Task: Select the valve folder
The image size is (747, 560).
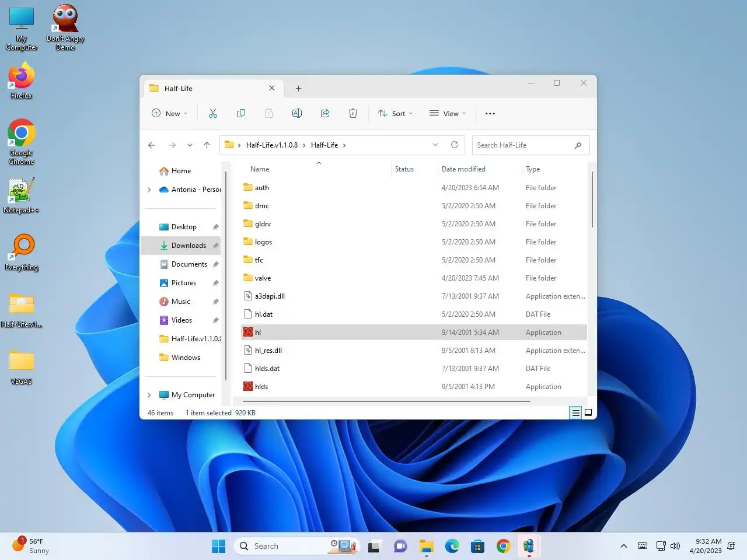Action: 414,278
